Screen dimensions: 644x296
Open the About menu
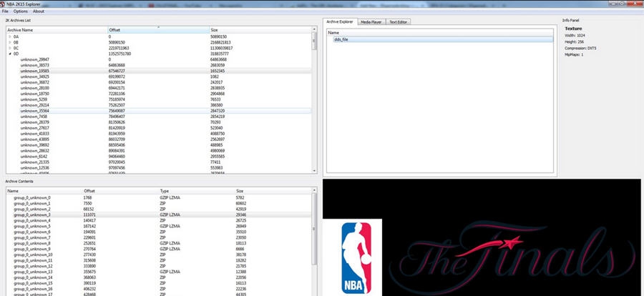39,11
